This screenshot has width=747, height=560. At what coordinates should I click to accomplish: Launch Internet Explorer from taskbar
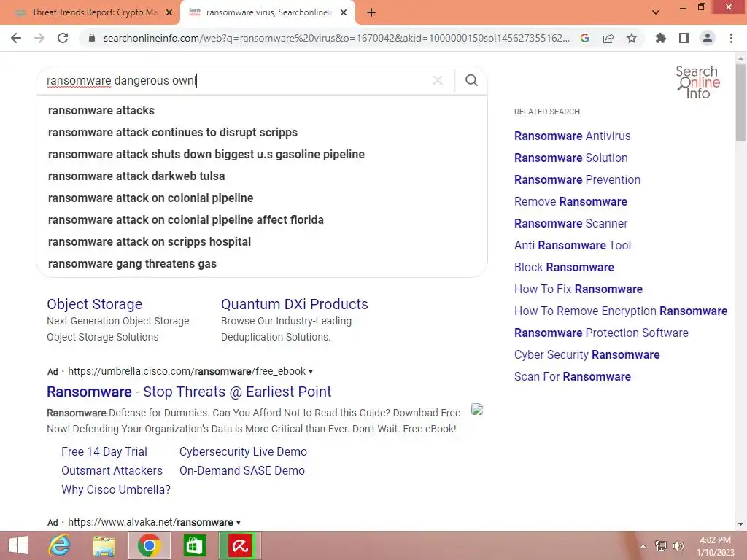(x=60, y=545)
